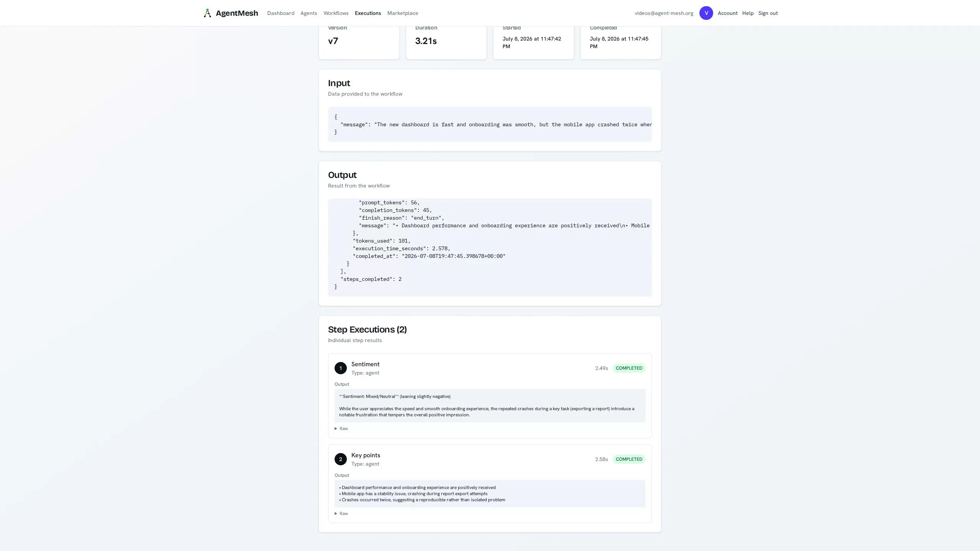Expand Raw details under Key points step
The image size is (980, 551).
pos(341,514)
